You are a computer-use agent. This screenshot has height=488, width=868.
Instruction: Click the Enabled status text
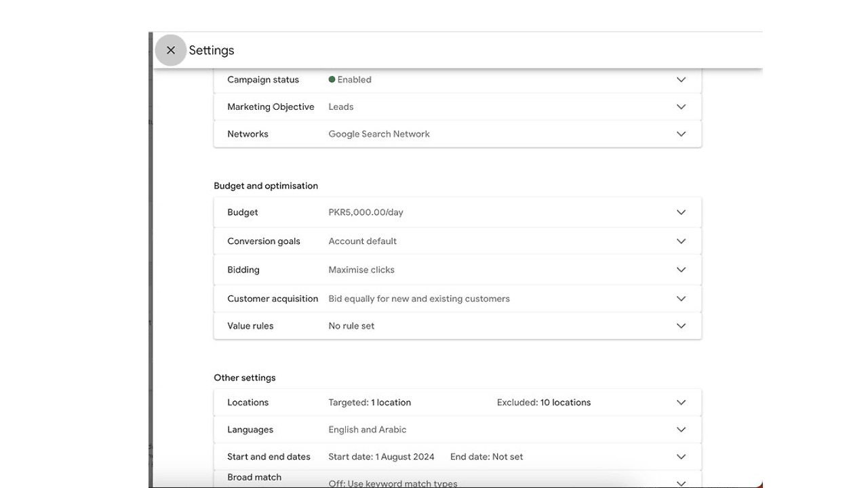[x=354, y=79]
